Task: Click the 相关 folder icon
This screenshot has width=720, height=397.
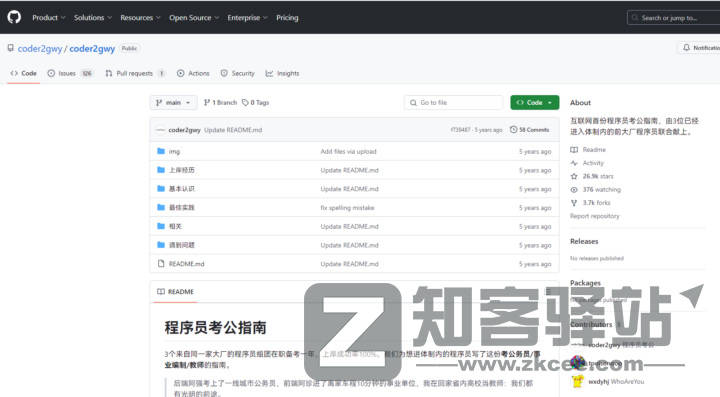Action: [161, 226]
